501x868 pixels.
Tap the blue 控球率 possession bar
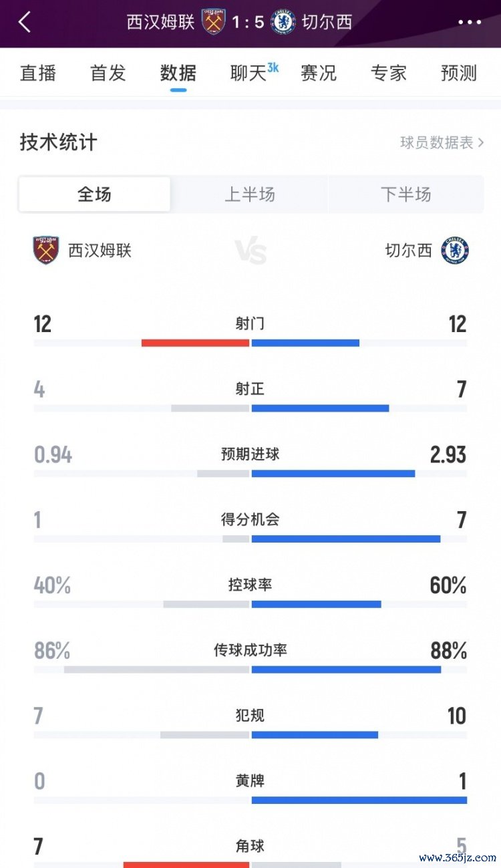(x=316, y=604)
